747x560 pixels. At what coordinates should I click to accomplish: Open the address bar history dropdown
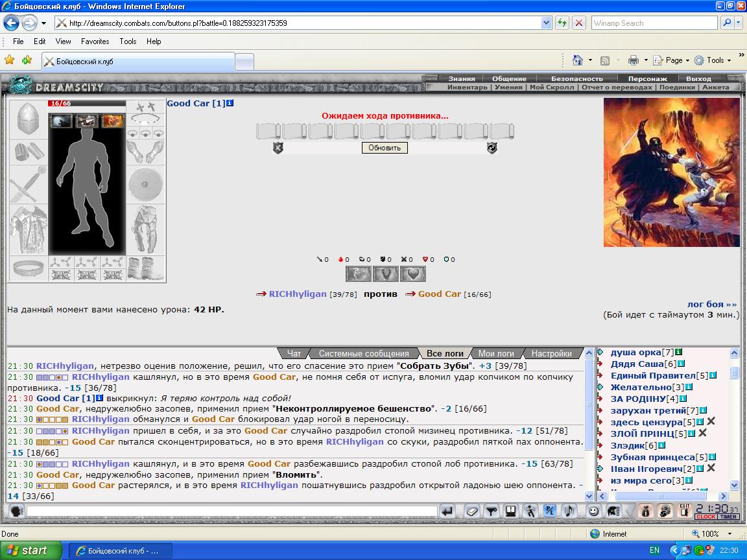click(547, 23)
